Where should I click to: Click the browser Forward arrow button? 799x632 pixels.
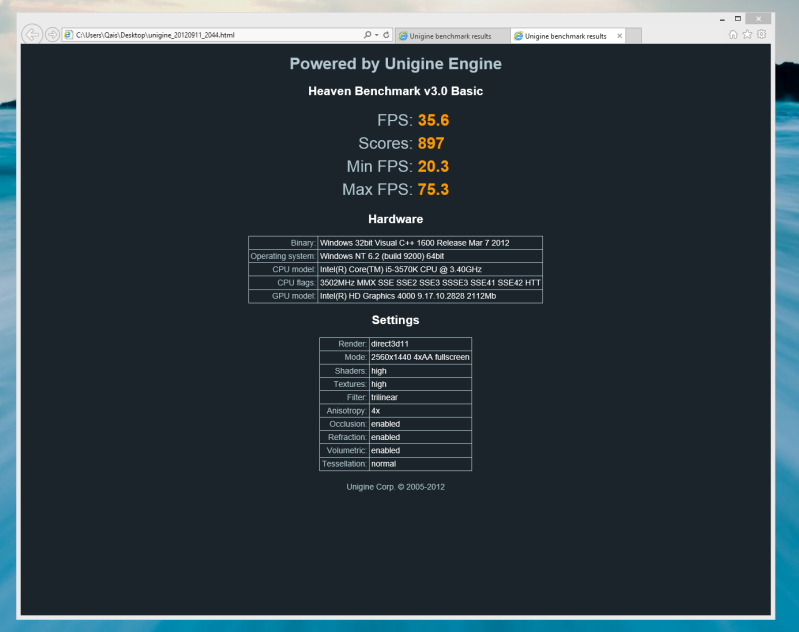(x=52, y=35)
